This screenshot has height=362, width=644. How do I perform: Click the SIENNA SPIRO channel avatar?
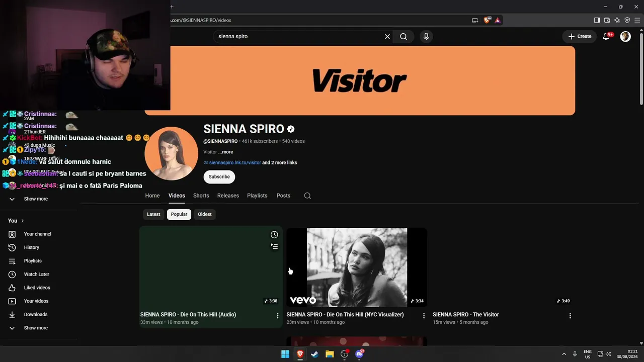[171, 153]
